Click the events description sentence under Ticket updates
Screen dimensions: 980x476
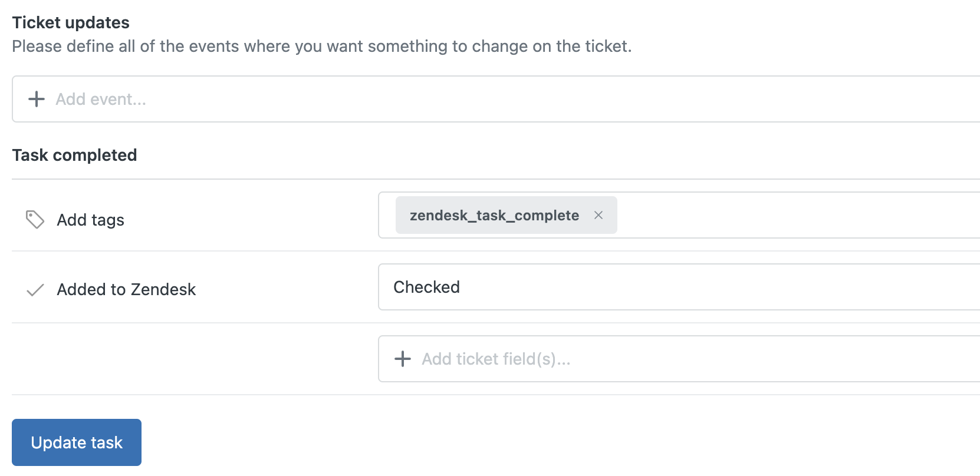(x=322, y=46)
